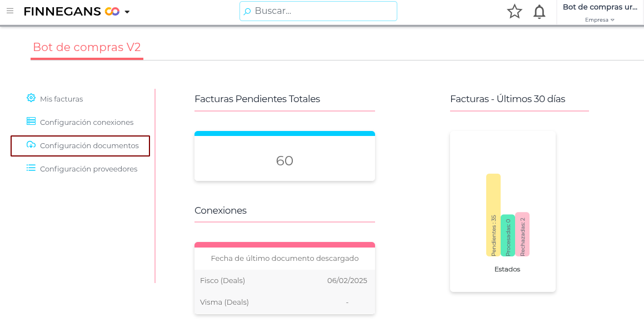Click the Configuración conexiones server icon
Image resolution: width=644 pixels, height=333 pixels.
pyautogui.click(x=31, y=122)
